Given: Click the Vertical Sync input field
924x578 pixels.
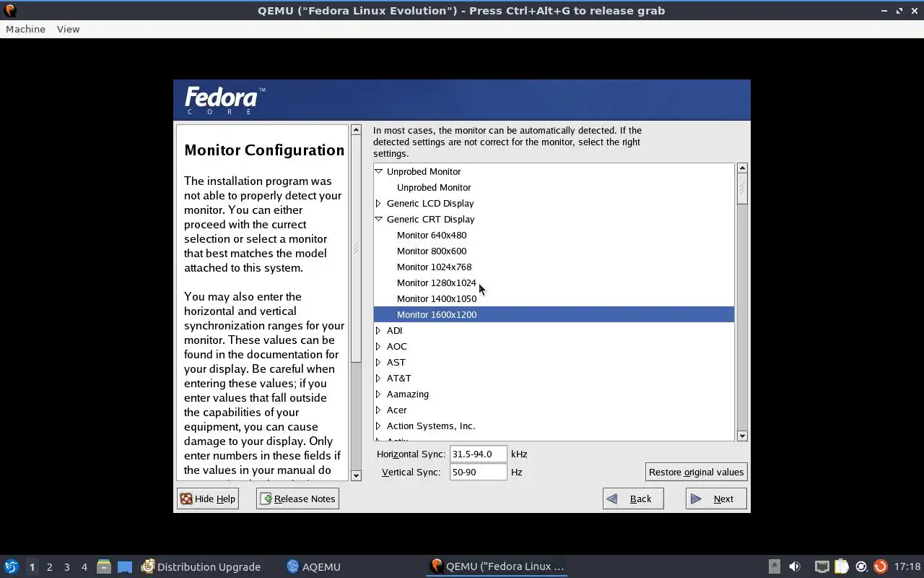Looking at the screenshot, I should coord(478,472).
